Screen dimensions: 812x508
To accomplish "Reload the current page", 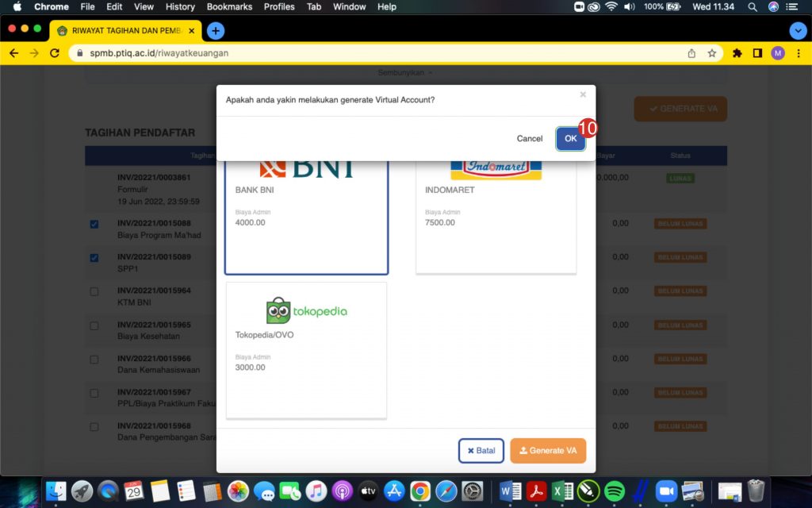I will [x=55, y=53].
